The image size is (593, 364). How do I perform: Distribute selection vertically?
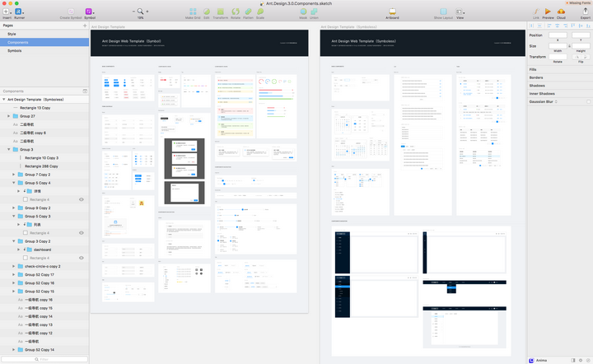tap(539, 26)
